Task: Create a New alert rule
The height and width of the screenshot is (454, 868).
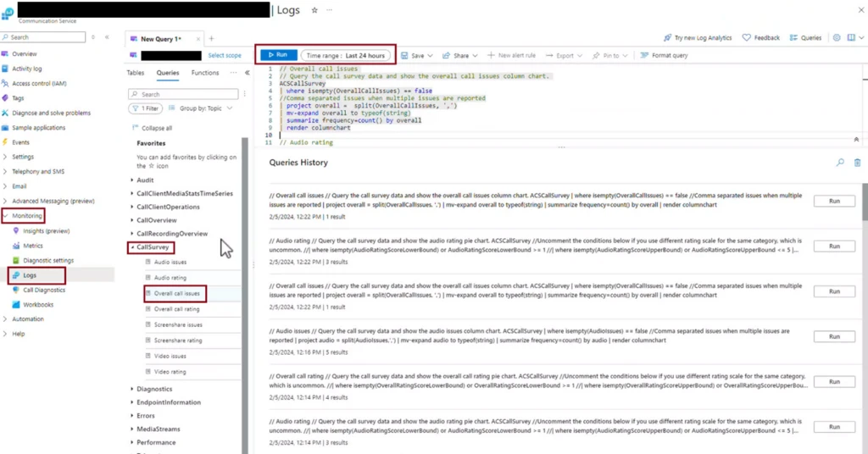Action: [511, 55]
